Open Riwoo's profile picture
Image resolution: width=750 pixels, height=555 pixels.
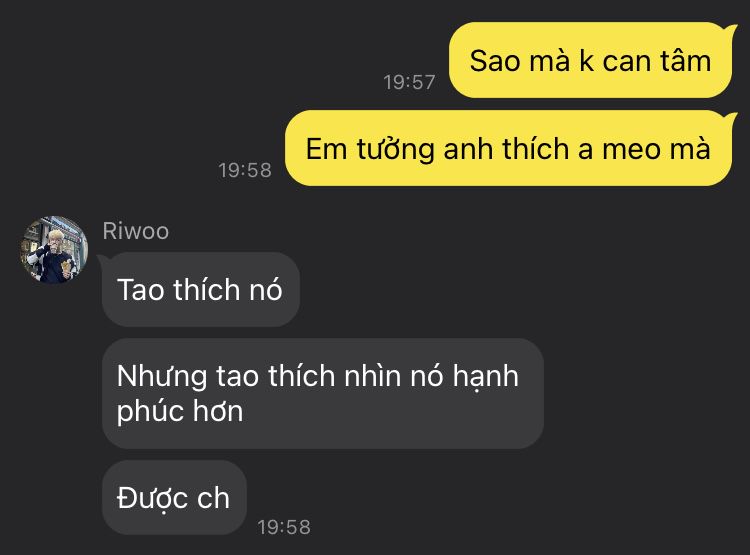(x=54, y=250)
